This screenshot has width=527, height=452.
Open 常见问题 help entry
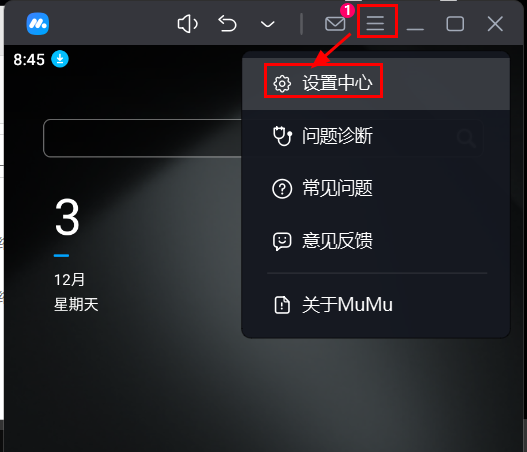pyautogui.click(x=376, y=189)
